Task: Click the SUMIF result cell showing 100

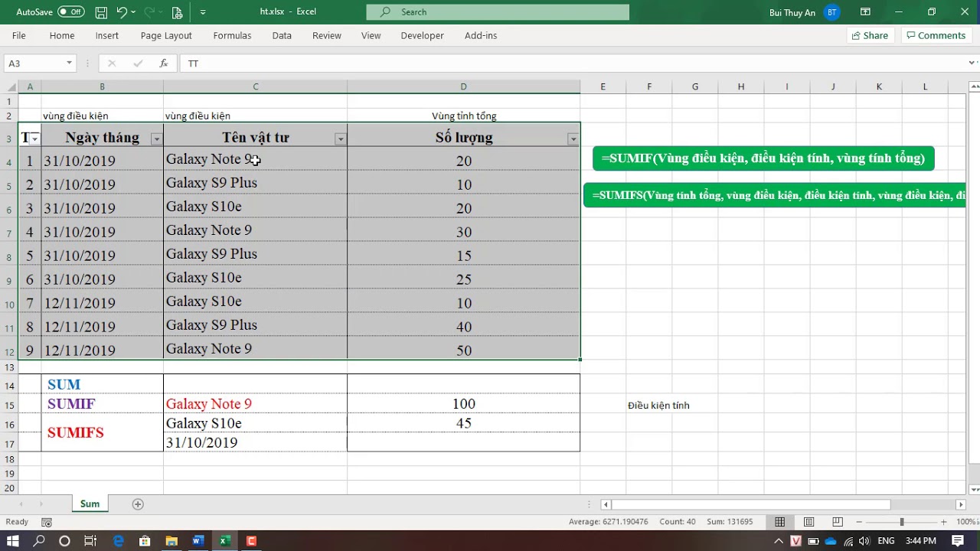Action: 463,404
